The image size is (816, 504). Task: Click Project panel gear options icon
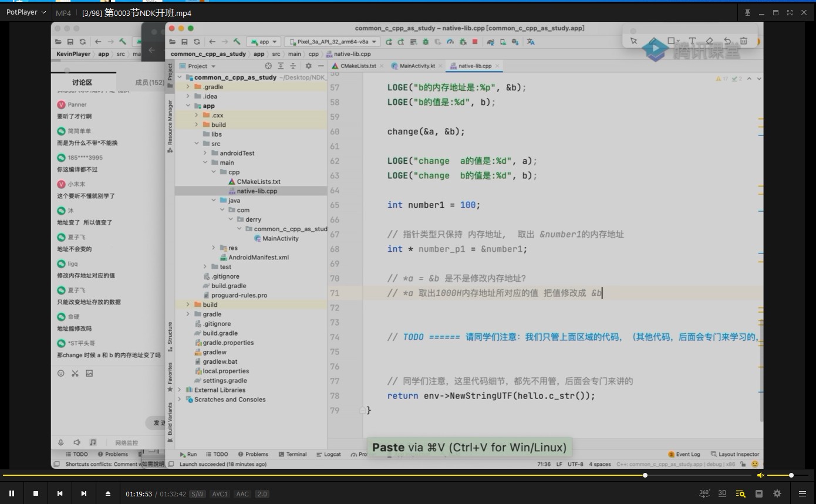point(307,66)
